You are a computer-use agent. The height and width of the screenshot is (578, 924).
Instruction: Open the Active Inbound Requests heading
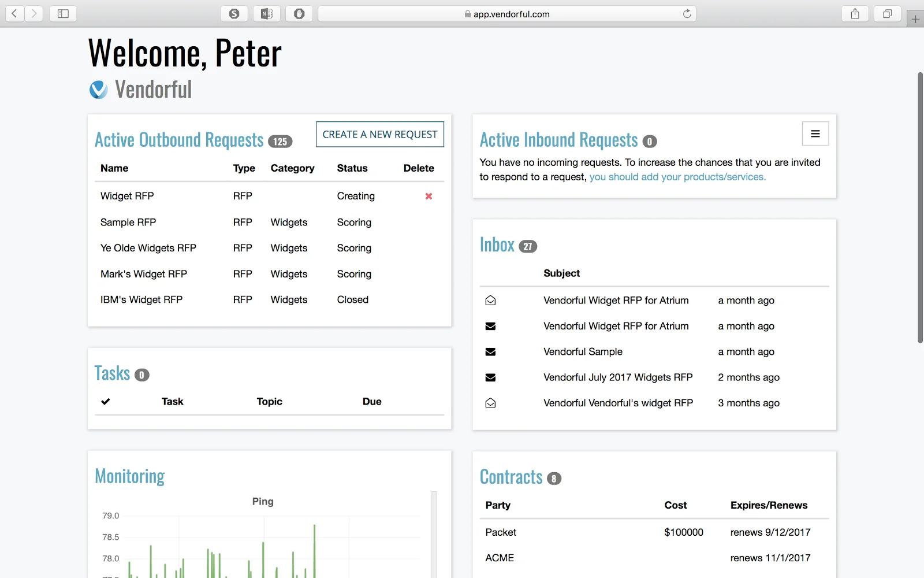(x=558, y=140)
